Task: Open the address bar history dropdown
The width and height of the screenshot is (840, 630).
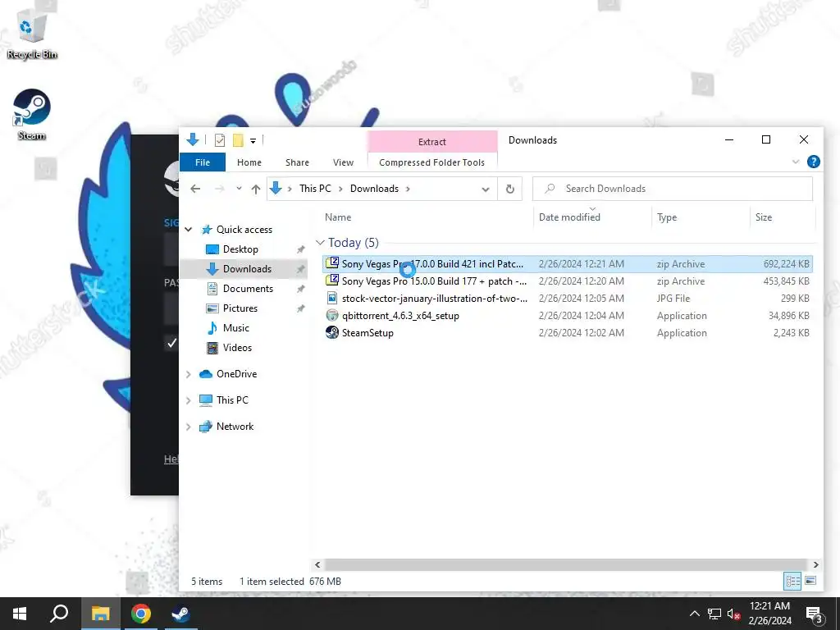Action: [x=486, y=189]
